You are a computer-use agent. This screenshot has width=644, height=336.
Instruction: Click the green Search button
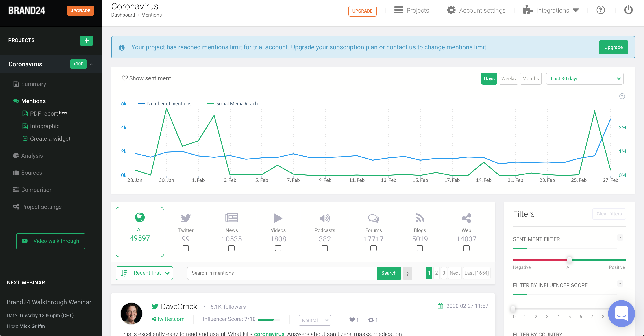click(x=389, y=273)
